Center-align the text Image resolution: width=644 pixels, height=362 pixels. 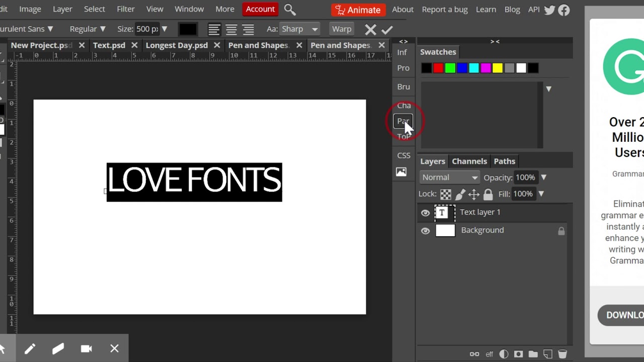point(231,29)
